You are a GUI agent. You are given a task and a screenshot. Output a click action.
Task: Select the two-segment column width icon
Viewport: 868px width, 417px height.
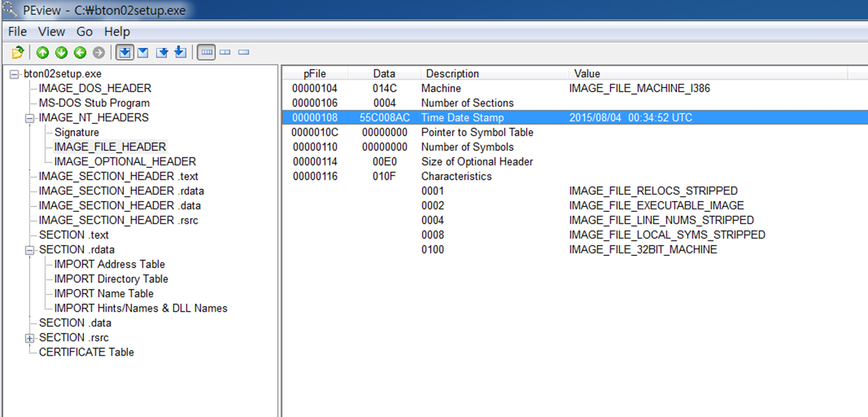click(224, 52)
